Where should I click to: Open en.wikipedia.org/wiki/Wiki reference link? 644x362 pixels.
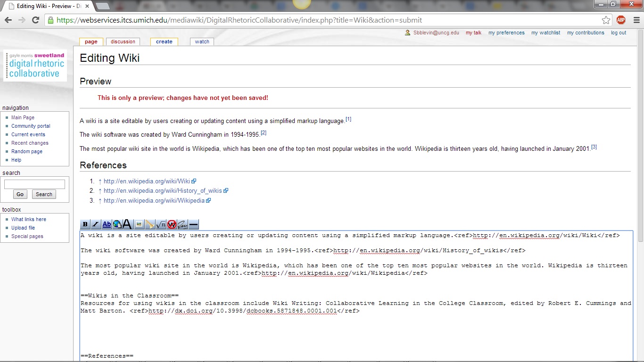tap(147, 181)
